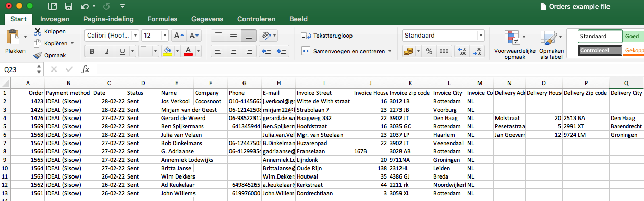Toggle bold formatting
This screenshot has height=201, width=644.
click(x=92, y=51)
